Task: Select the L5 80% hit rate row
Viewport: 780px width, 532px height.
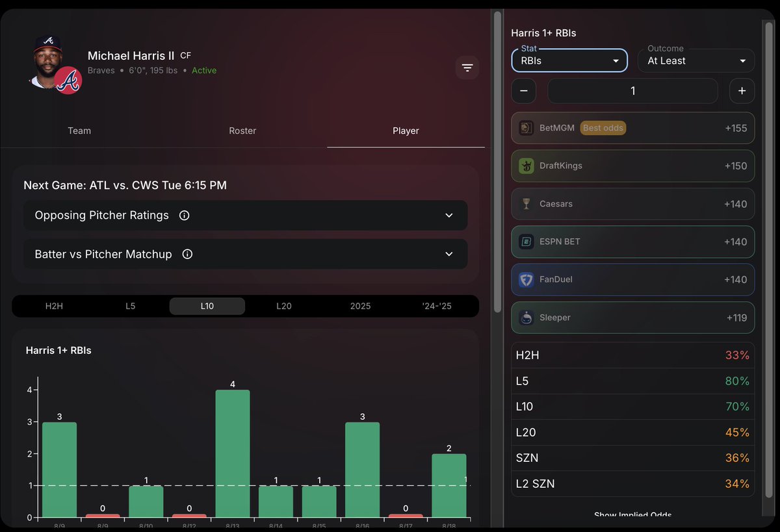Action: tap(633, 381)
